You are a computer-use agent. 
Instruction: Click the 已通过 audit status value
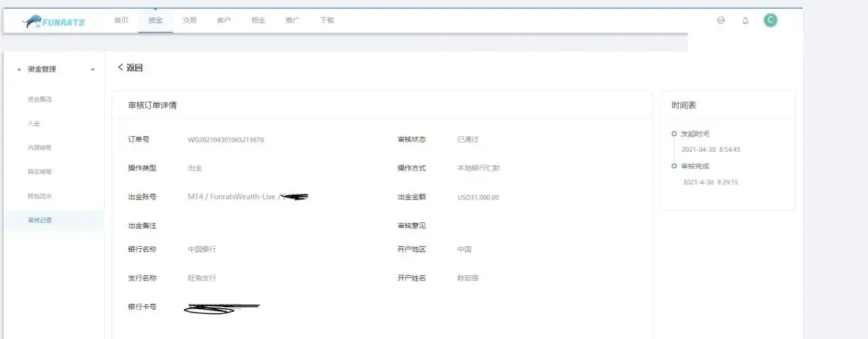pos(468,140)
